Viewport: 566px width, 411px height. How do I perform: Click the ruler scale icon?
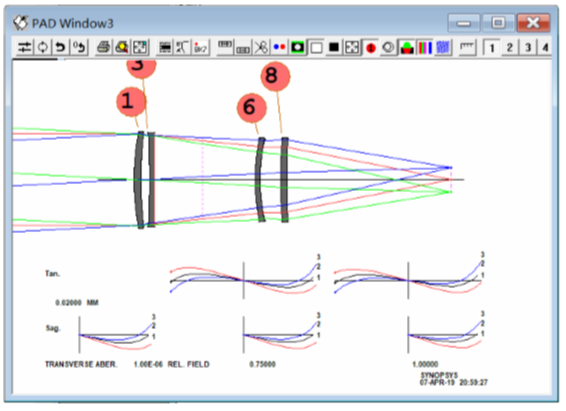(467, 47)
